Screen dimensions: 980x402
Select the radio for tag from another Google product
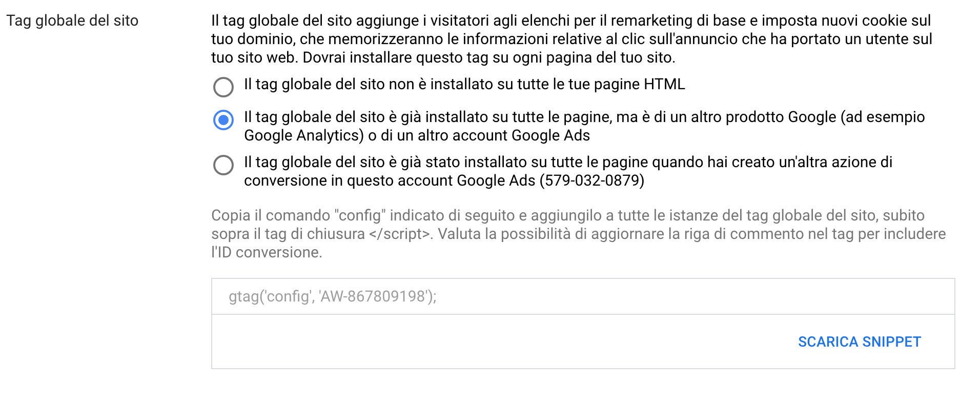(x=223, y=120)
